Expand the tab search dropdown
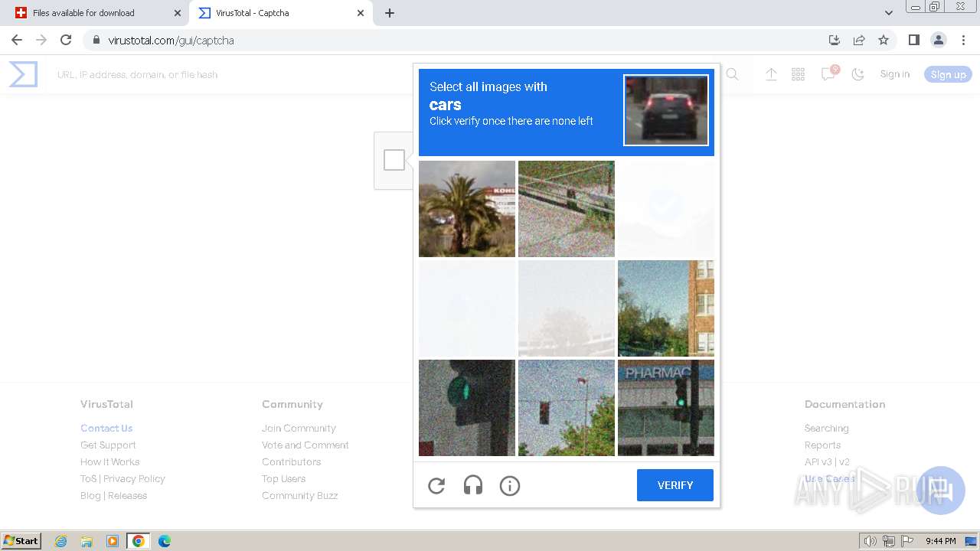The image size is (980, 551). [x=888, y=13]
